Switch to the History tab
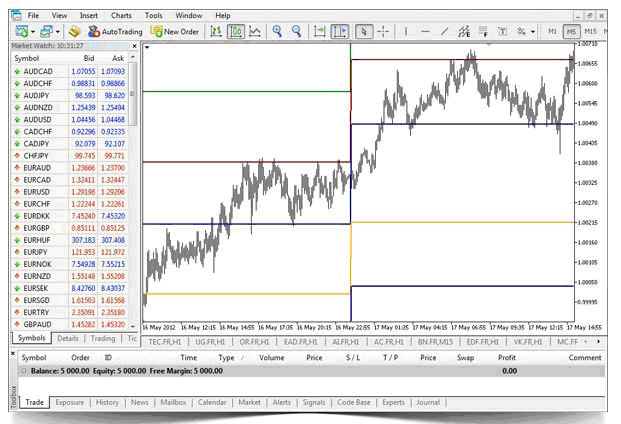The height and width of the screenshot is (424, 621). 108,402
